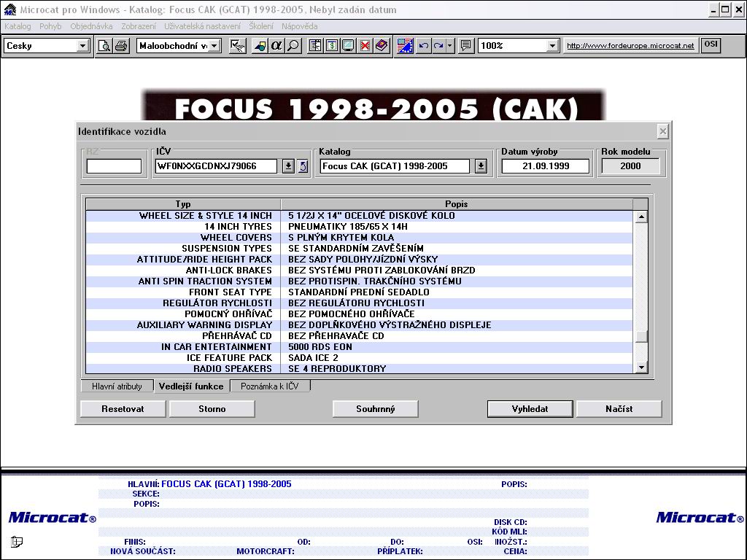Click the attribute list scrollbar down arrow
This screenshot has height=560, width=747.
[641, 367]
